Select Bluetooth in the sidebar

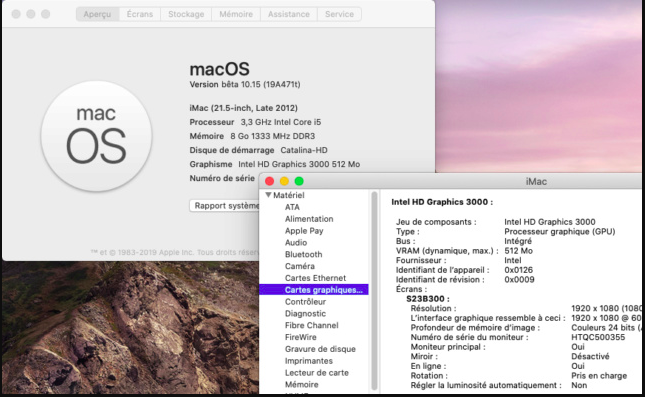(304, 254)
